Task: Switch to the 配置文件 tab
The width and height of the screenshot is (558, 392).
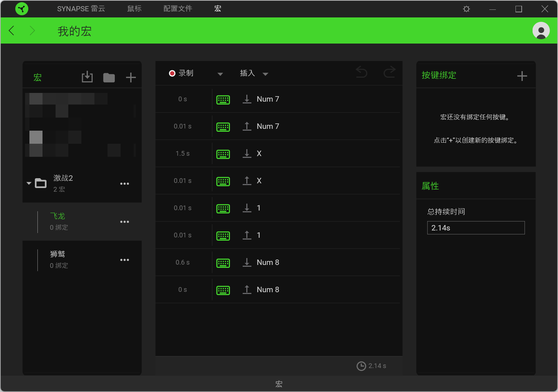Action: 178,9
